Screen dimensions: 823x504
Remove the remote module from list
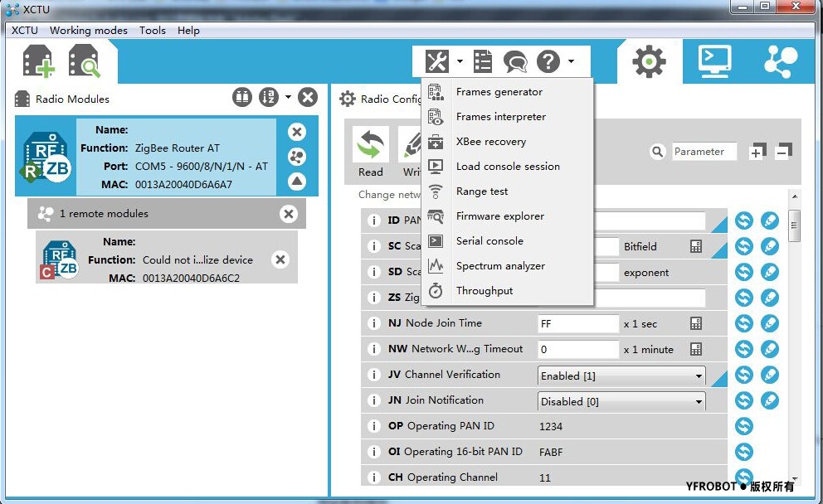(280, 259)
